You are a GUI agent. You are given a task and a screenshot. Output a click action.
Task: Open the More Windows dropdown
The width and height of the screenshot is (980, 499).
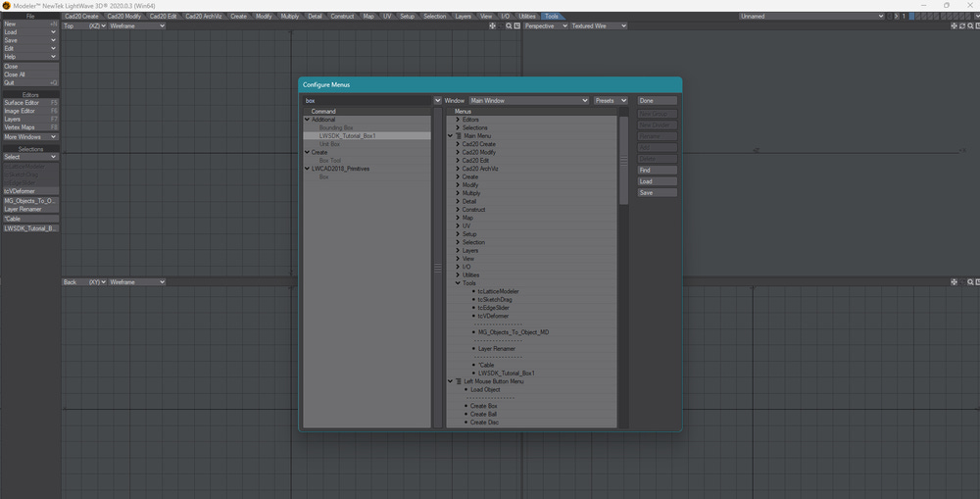30,137
